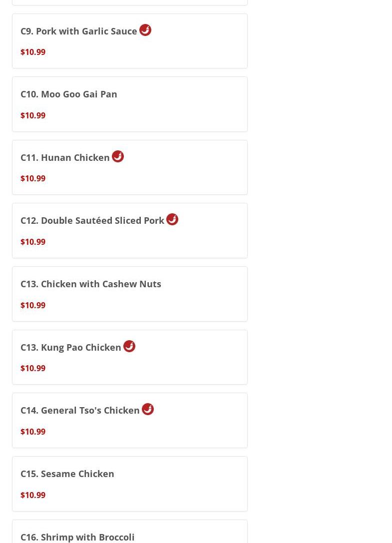The image size is (392, 543).
Task: Click the spicy pepper icon beside Hunan Chicken
Action: point(118,156)
